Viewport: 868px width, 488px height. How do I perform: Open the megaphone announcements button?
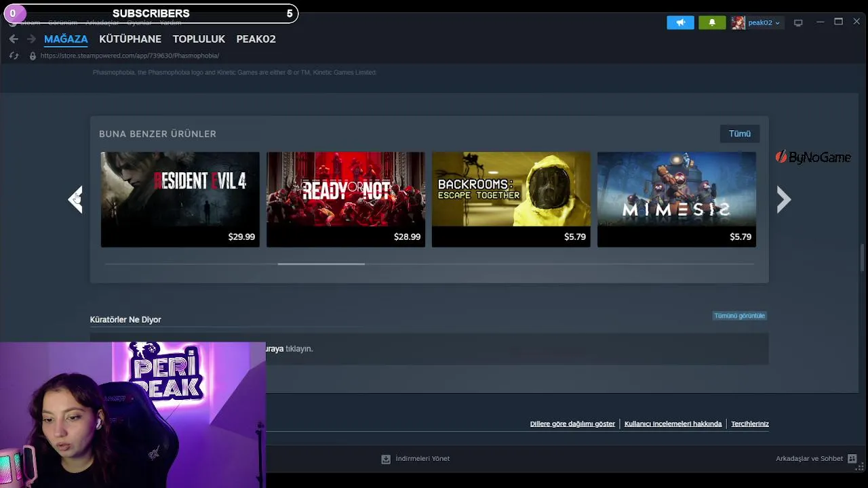680,22
